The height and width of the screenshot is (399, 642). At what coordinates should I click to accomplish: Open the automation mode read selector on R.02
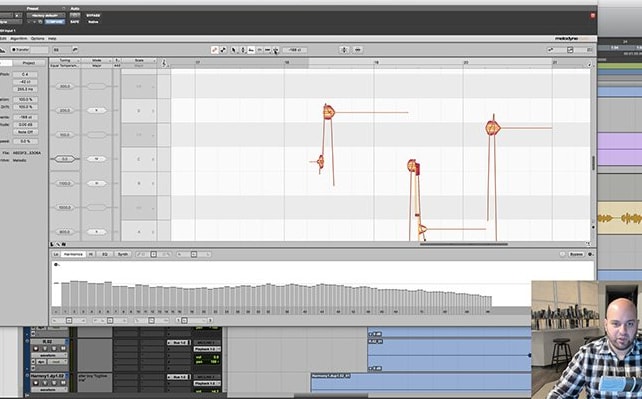(x=57, y=362)
